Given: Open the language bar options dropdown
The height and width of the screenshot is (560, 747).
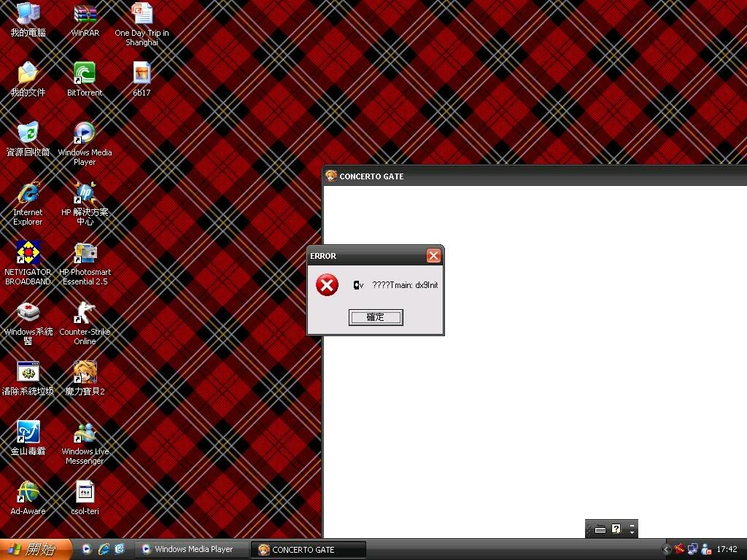Looking at the screenshot, I should point(632,529).
